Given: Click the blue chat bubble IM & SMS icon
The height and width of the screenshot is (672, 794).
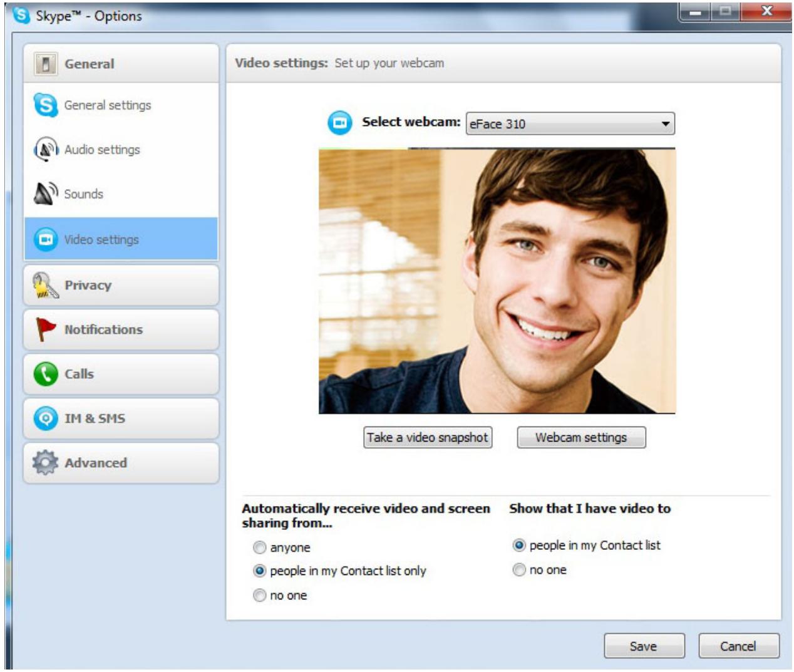Looking at the screenshot, I should (x=46, y=418).
